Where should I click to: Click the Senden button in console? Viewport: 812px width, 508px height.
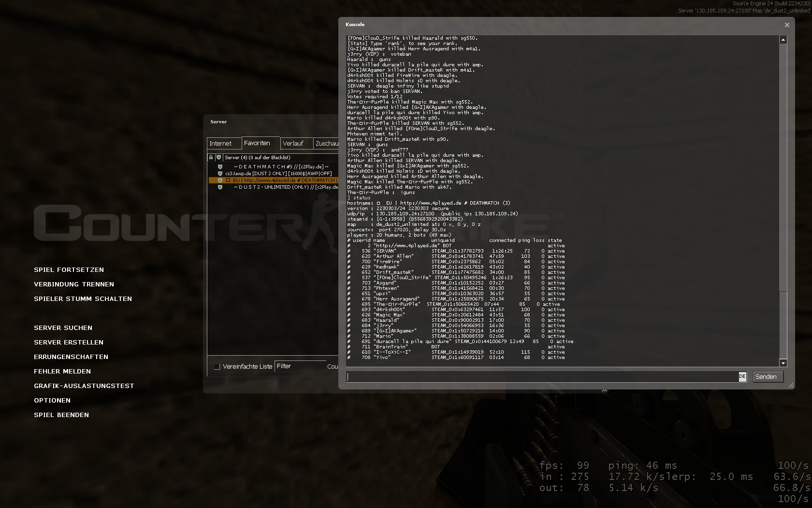point(768,377)
